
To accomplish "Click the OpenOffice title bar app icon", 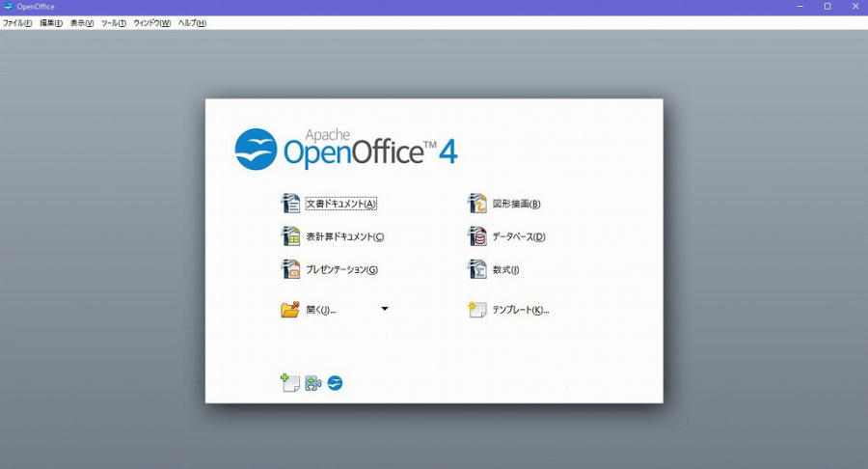I will [x=8, y=7].
